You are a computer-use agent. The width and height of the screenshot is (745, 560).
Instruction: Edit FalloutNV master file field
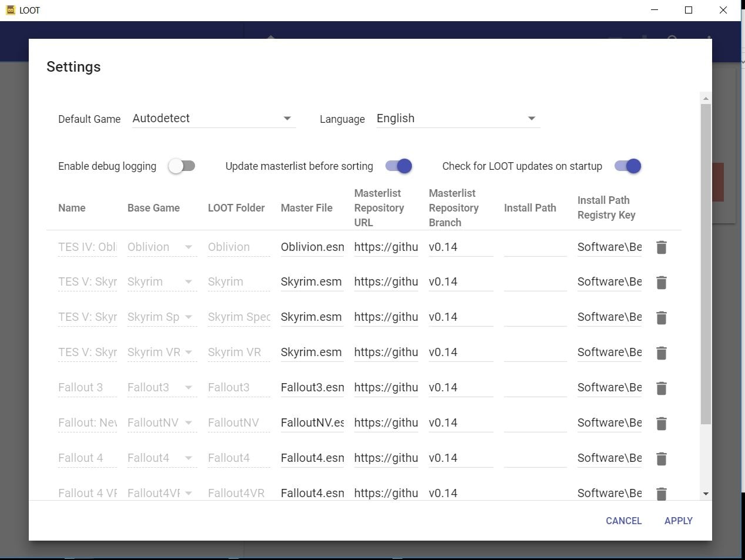pos(313,423)
